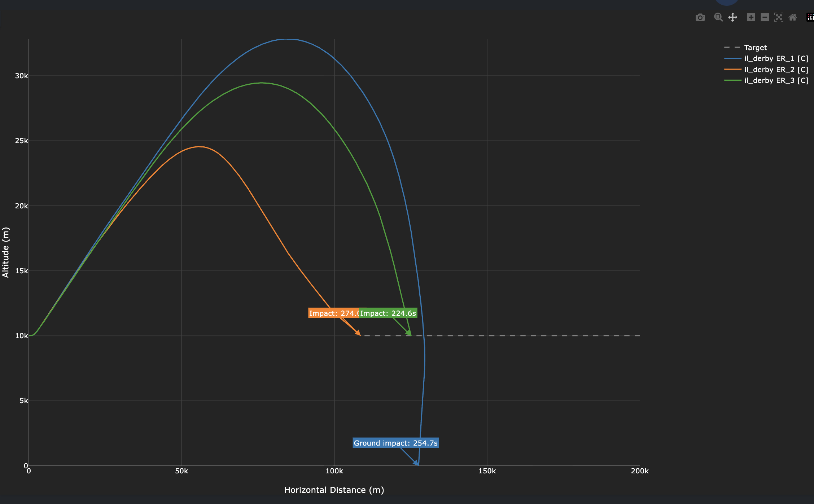Autoscale the plot axes
Image resolution: width=814 pixels, height=504 pixels.
[x=779, y=17]
